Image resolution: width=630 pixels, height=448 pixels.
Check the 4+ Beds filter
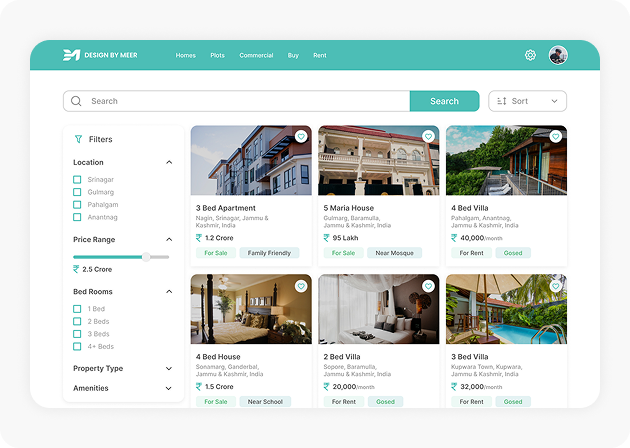tap(77, 346)
